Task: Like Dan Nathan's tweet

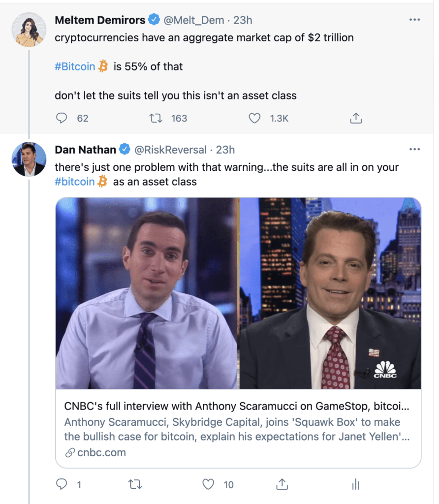Action: pyautogui.click(x=209, y=485)
